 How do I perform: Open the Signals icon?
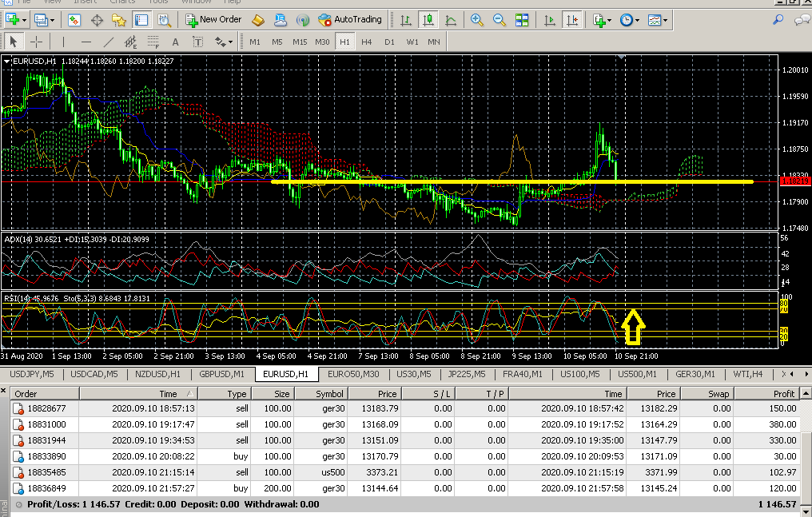coord(302,20)
